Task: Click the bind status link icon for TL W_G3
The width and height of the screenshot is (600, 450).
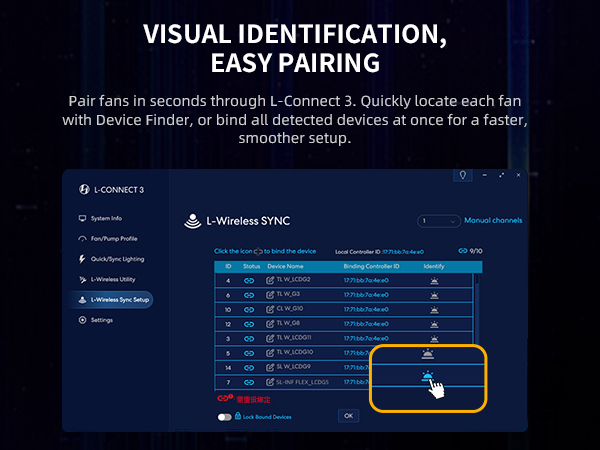Action: pyautogui.click(x=249, y=295)
